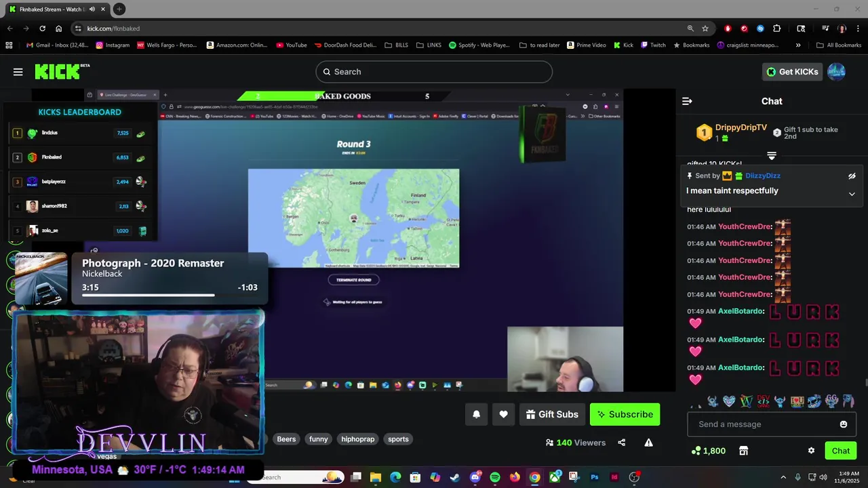Open Chrome three-dot menu
The width and height of the screenshot is (868, 488).
[x=858, y=28]
